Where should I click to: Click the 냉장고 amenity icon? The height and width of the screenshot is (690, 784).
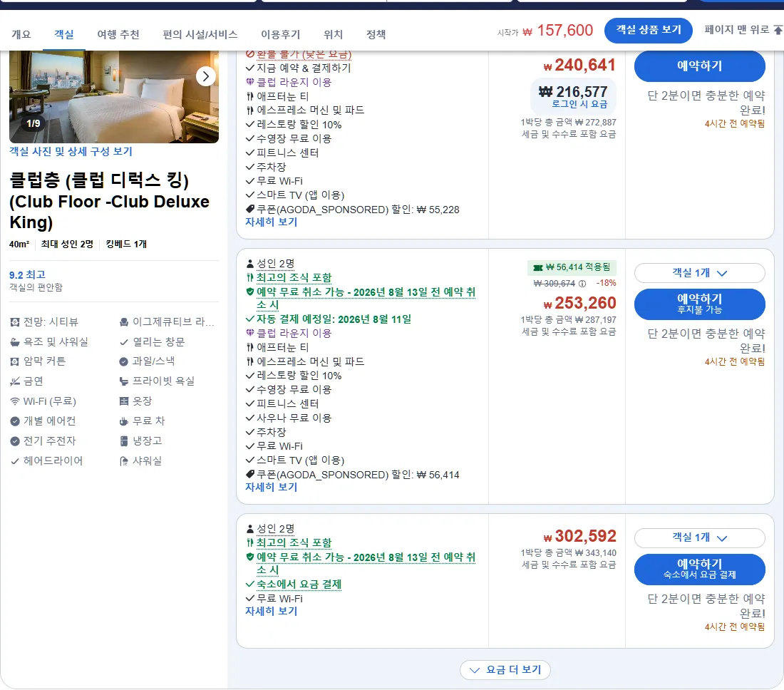point(124,441)
